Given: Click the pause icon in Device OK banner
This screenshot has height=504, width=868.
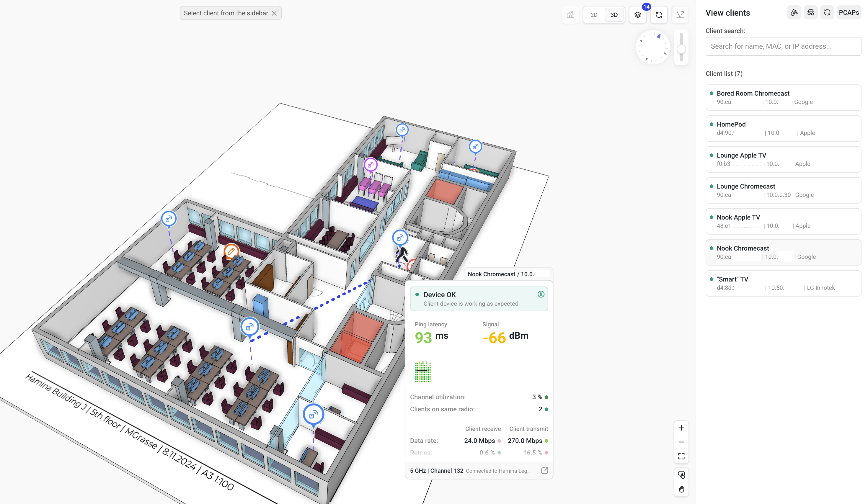Looking at the screenshot, I should [x=541, y=294].
